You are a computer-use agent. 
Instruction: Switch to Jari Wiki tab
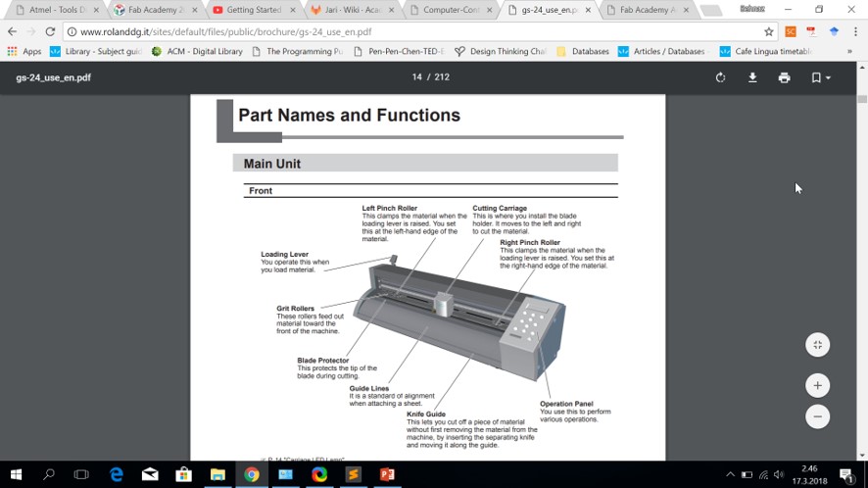[x=352, y=10]
